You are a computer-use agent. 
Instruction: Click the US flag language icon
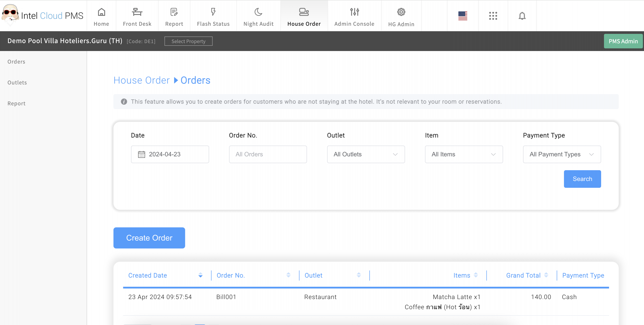(462, 16)
